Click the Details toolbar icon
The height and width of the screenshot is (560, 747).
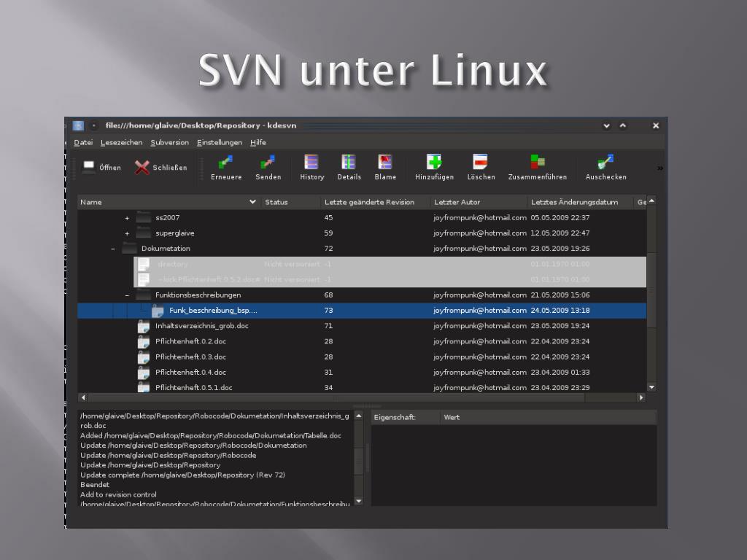click(349, 162)
